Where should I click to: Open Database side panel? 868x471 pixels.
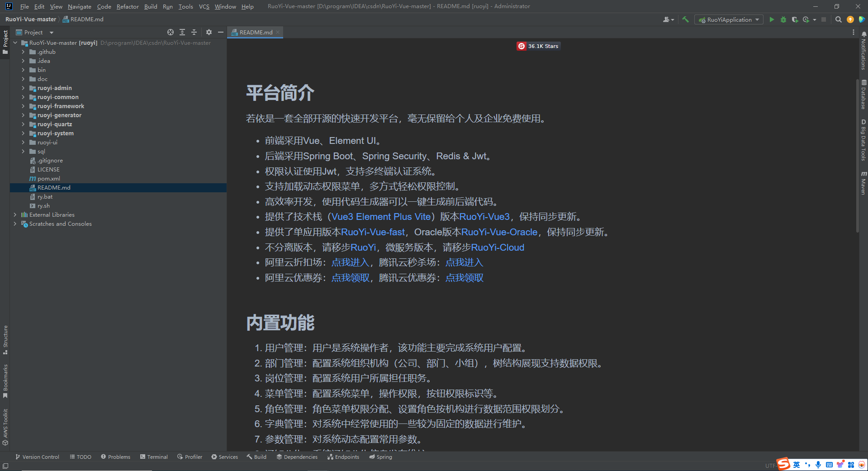[863, 94]
